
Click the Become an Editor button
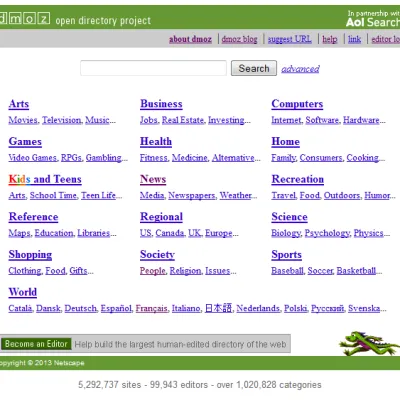point(36,344)
